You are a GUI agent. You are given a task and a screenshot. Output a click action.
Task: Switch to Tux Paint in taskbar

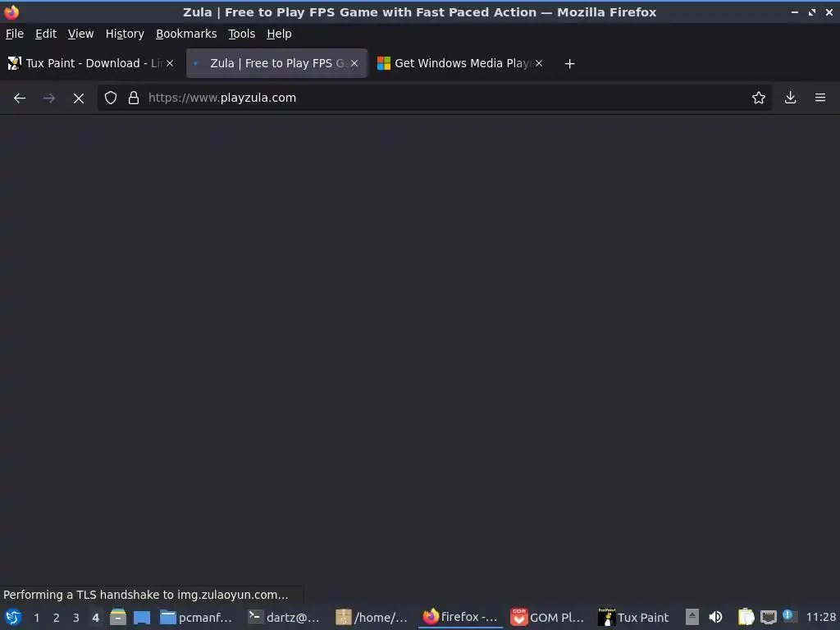[x=634, y=617]
